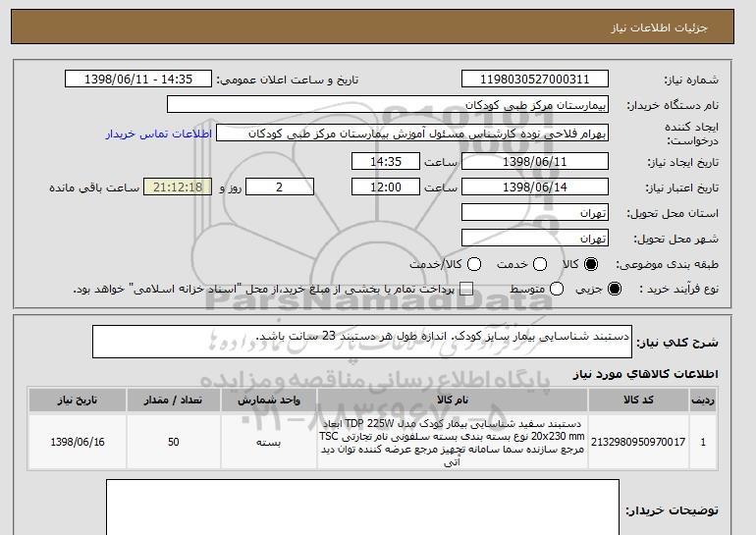Image resolution: width=756 pixels, height=535 pixels.
Task: Click the کد کالا column header
Action: 638,401
